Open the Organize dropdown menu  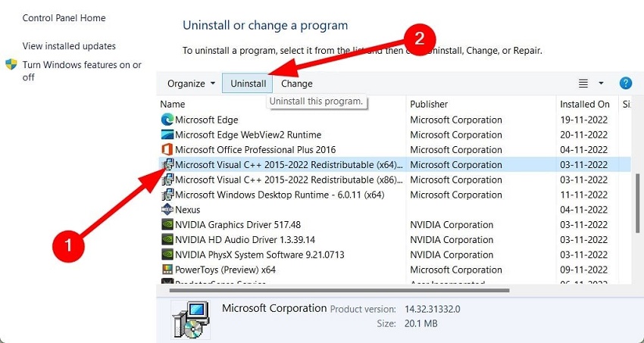point(191,83)
